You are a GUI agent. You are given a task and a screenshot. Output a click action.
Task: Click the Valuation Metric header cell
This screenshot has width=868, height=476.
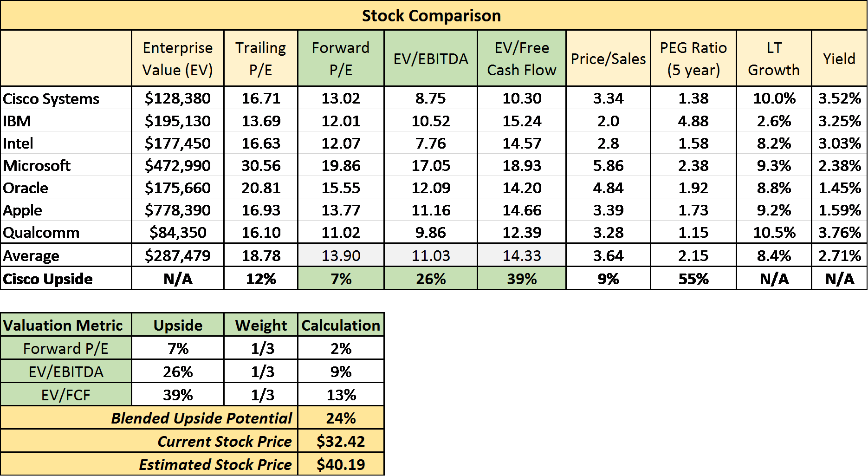(66, 325)
